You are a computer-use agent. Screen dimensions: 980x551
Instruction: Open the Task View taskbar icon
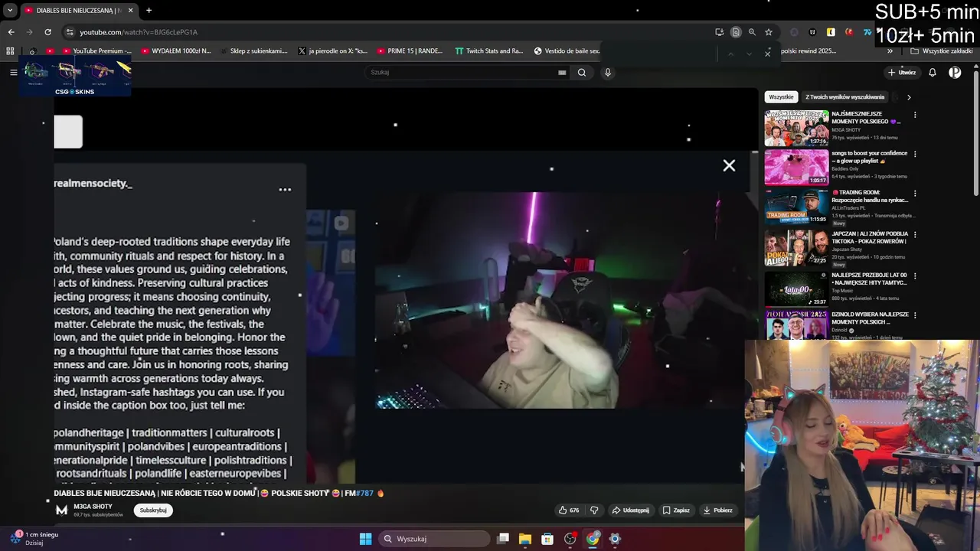(503, 539)
